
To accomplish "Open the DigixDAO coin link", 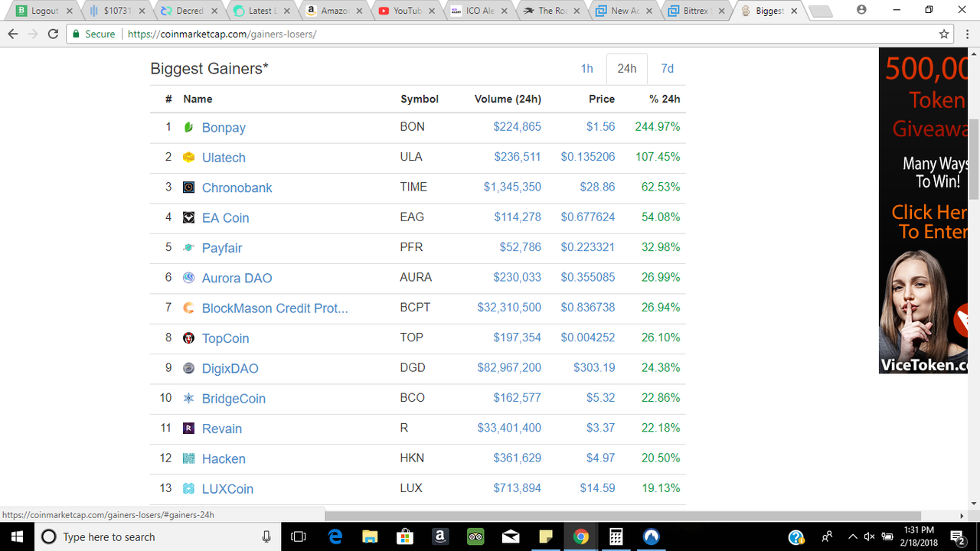I will click(230, 368).
